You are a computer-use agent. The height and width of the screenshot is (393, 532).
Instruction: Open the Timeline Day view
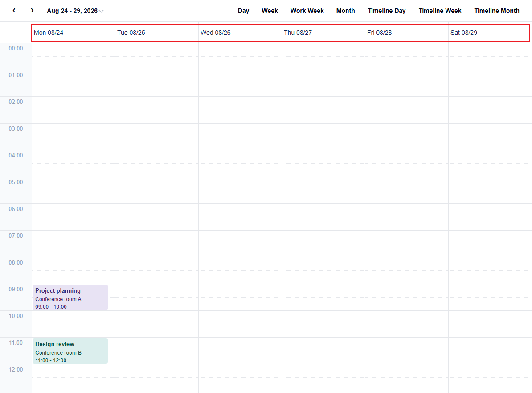[x=386, y=11]
